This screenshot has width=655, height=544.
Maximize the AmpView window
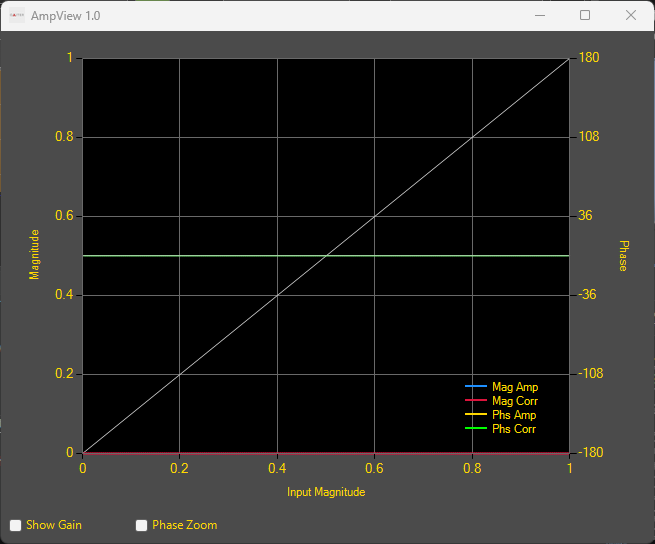(585, 15)
